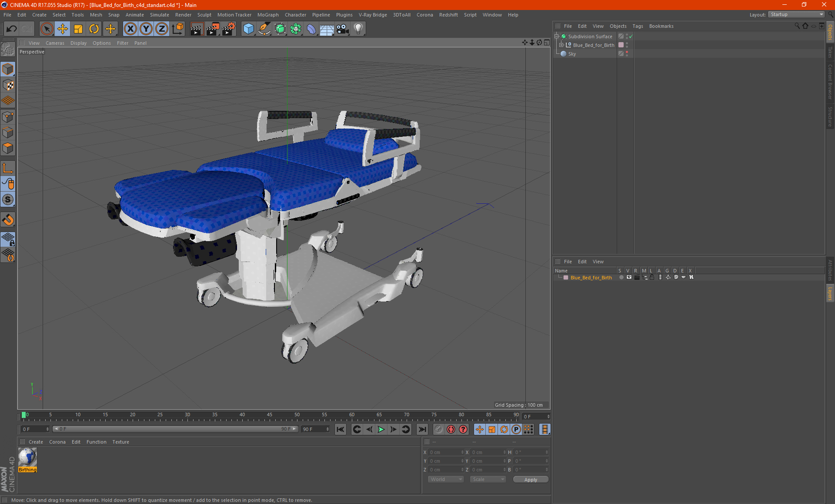Image resolution: width=835 pixels, height=504 pixels.
Task: Open the Simulate menu
Action: [160, 15]
